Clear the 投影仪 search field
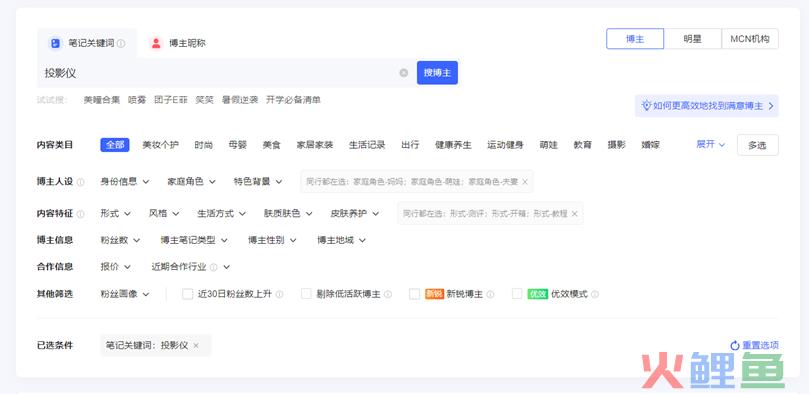 (403, 73)
